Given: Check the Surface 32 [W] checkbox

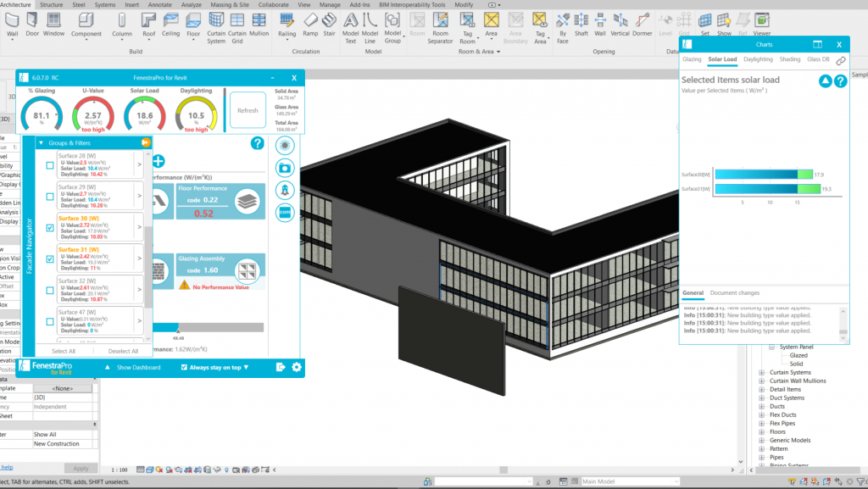Looking at the screenshot, I should tap(50, 291).
